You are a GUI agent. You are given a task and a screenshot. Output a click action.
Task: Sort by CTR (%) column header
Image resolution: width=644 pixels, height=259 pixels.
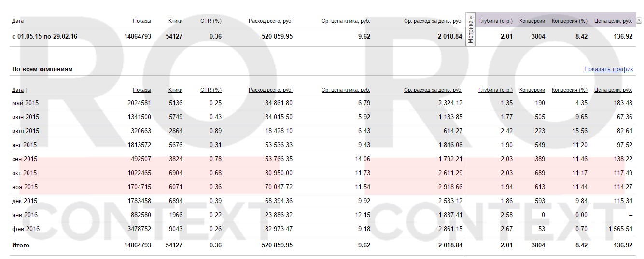click(x=210, y=90)
